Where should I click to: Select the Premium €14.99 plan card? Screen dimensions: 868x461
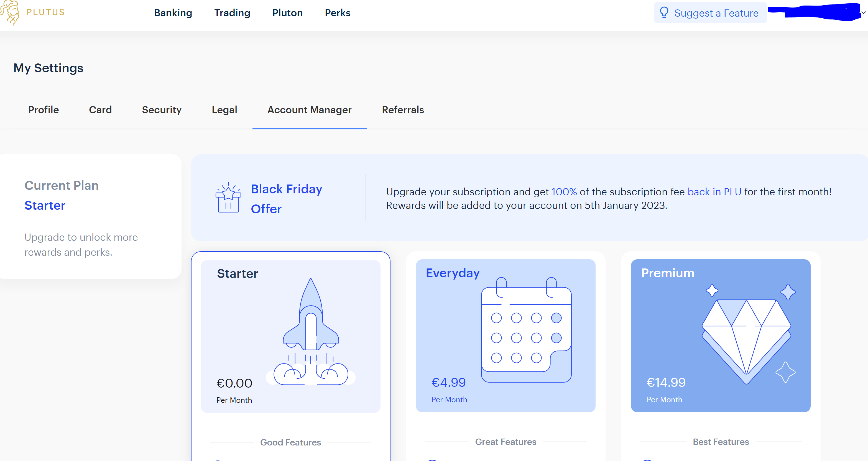click(x=666, y=383)
